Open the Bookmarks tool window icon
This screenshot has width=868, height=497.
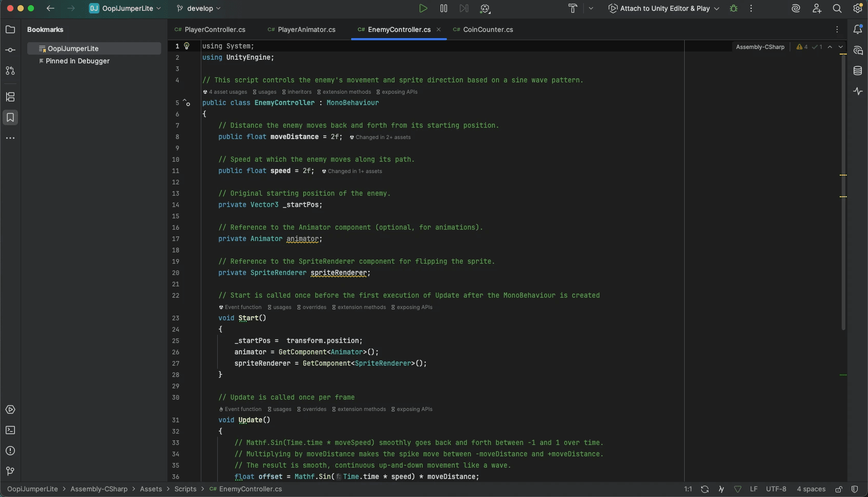tap(10, 117)
